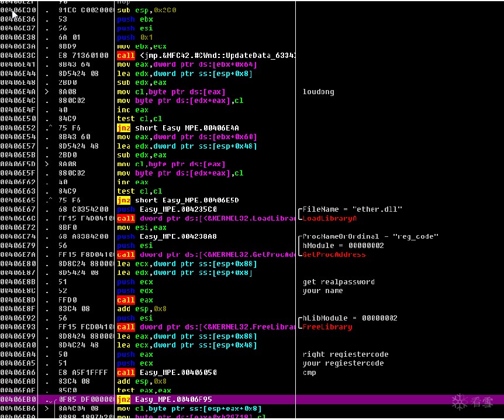Select mov eax,dword ptr ds:[ebx+0x64]
The image size is (504, 420).
point(187,65)
